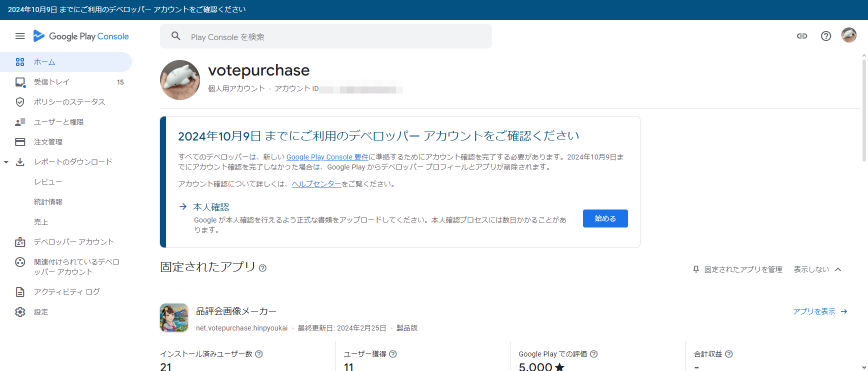
Task: Click the 受信トレイ inbox icon
Action: click(x=20, y=82)
